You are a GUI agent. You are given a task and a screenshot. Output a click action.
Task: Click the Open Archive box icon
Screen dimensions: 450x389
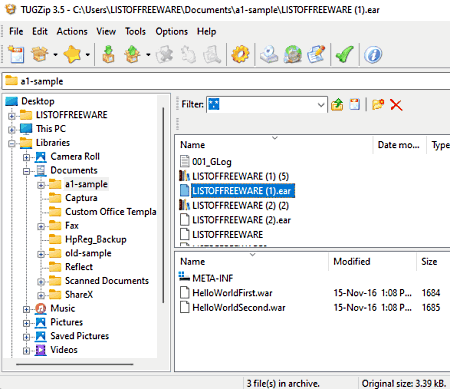40,54
